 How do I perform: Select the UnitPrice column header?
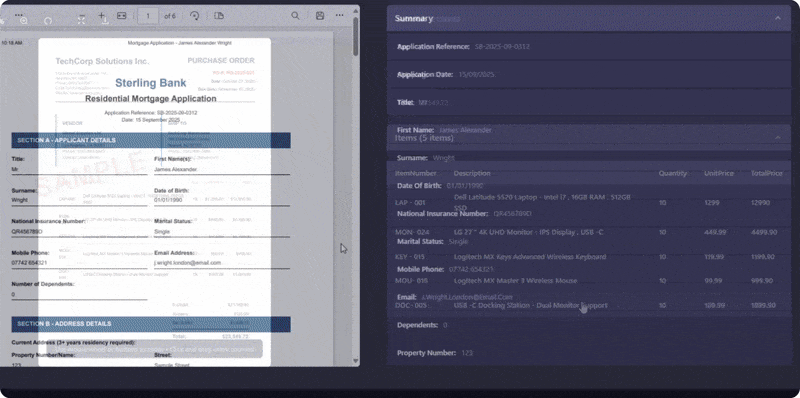pos(719,173)
